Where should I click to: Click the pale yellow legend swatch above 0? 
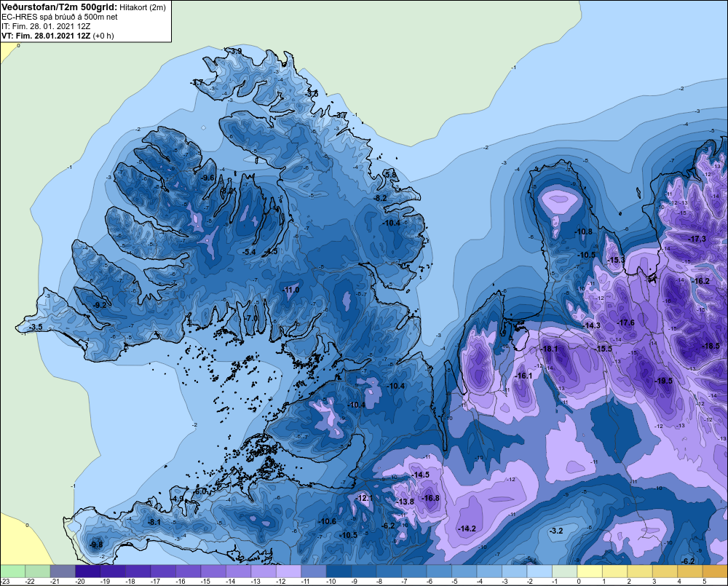pos(590,571)
